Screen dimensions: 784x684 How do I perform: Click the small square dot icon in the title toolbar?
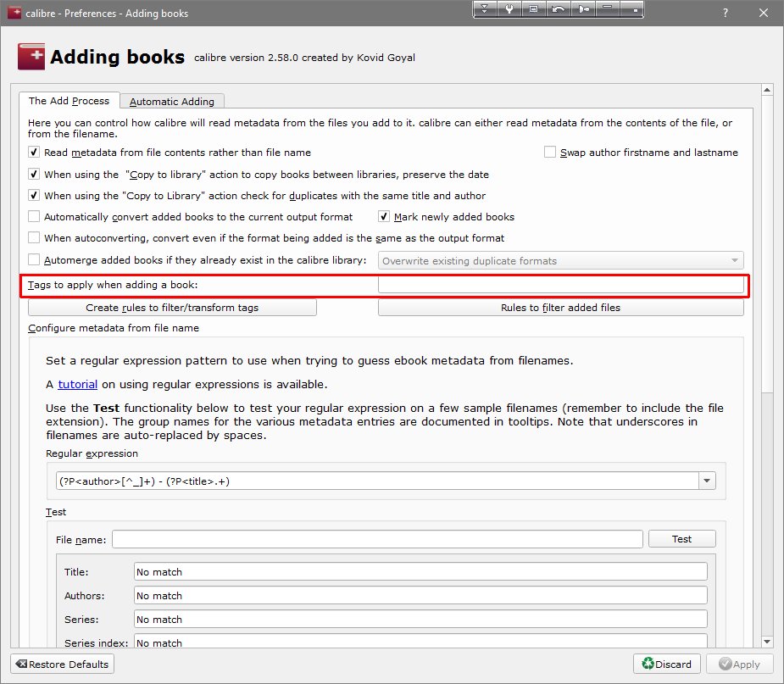coord(632,9)
